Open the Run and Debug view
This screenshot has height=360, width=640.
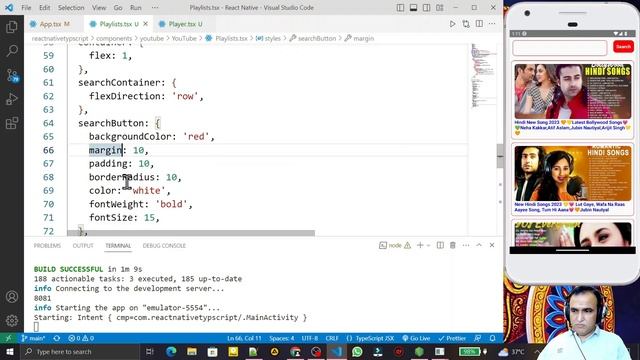click(12, 99)
